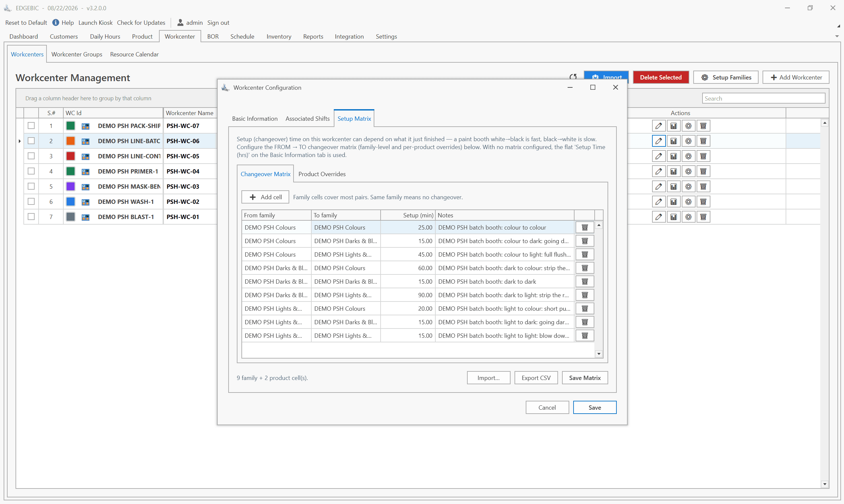The height and width of the screenshot is (504, 844).
Task: Click Reset to Default
Action: tap(26, 22)
